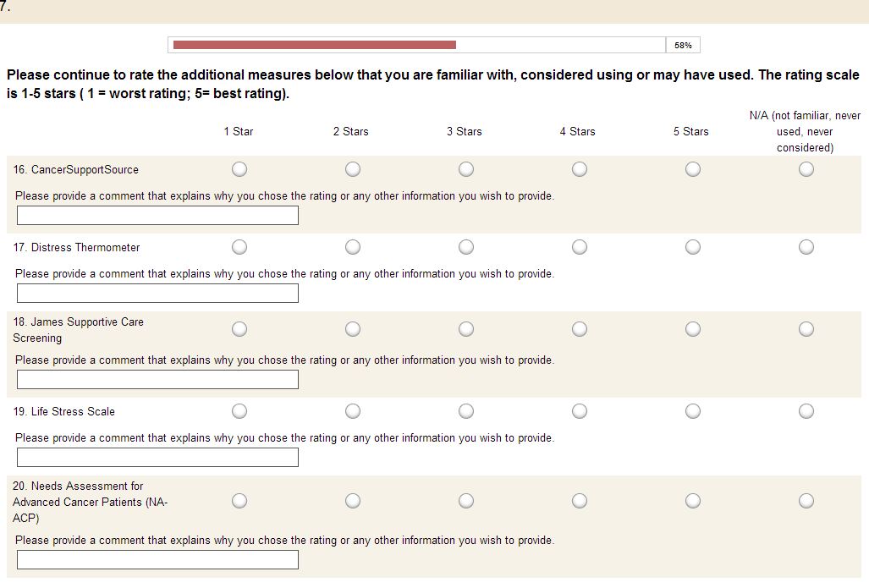Focus the Distress Thermometer comment field
This screenshot has width=869, height=588.
click(157, 294)
